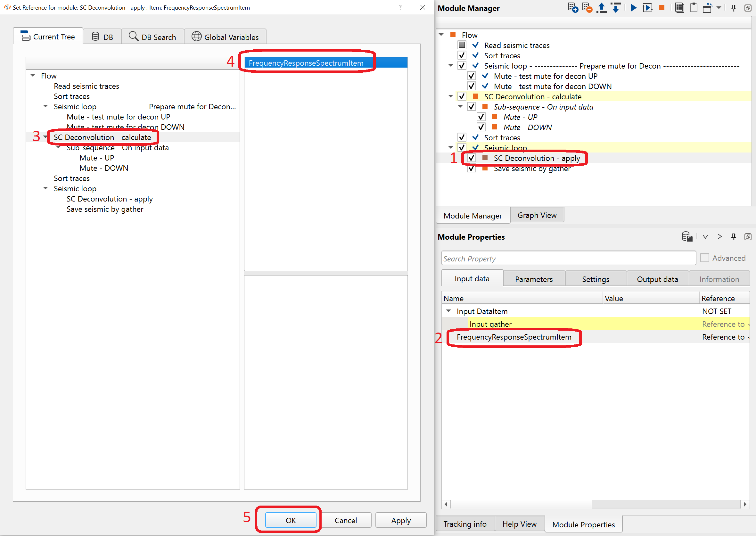Run the flow with play icon

[633, 8]
